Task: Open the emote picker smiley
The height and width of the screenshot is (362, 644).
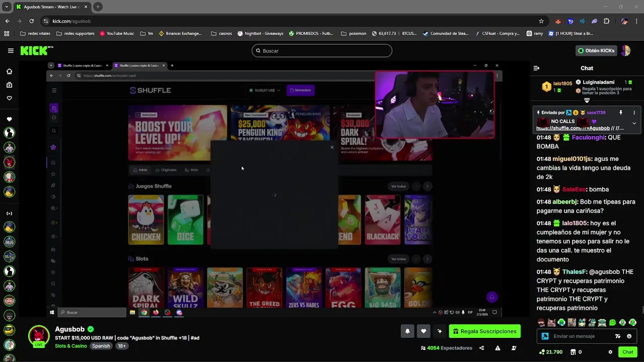Action: (629, 336)
